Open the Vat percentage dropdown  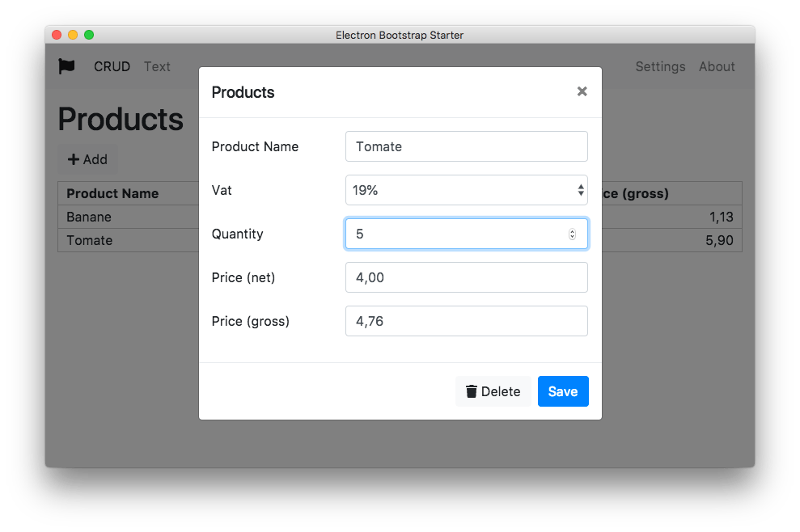[x=466, y=190]
